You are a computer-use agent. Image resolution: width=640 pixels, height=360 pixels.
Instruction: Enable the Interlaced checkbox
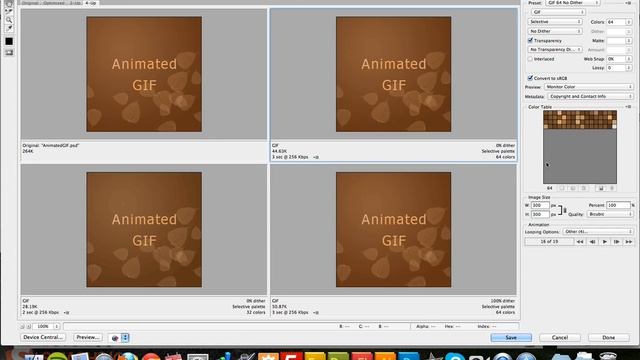(x=530, y=59)
